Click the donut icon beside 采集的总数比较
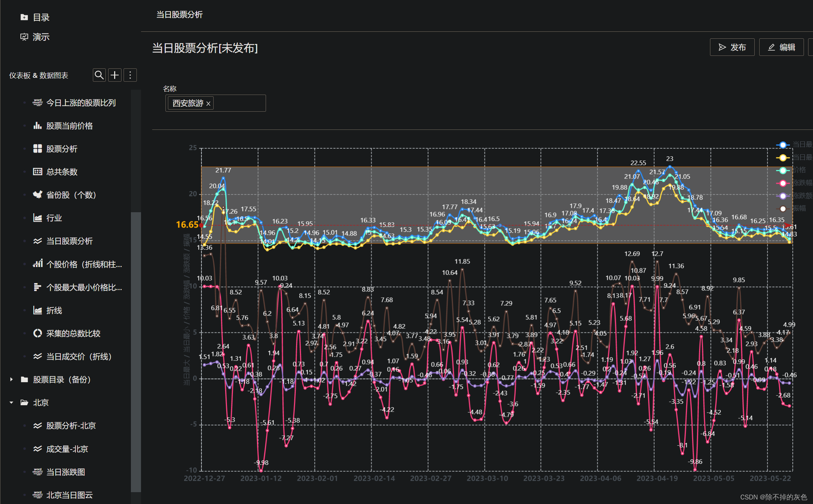Screen dimensions: 813x504 coord(37,333)
